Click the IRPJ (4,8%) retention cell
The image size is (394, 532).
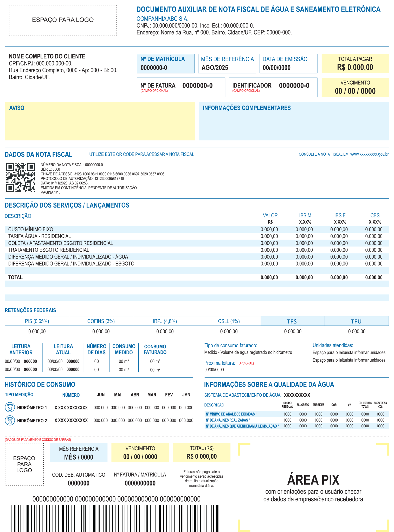(165, 321)
